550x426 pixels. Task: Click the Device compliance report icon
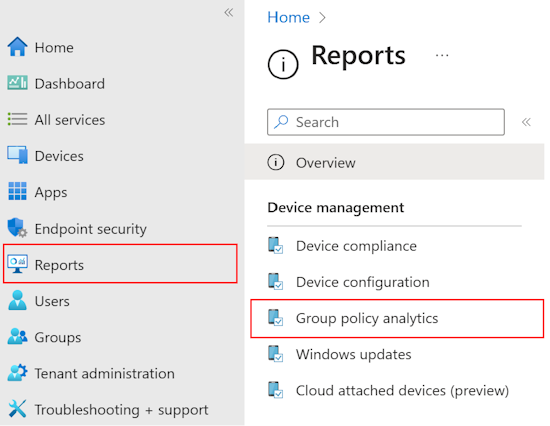coord(276,245)
